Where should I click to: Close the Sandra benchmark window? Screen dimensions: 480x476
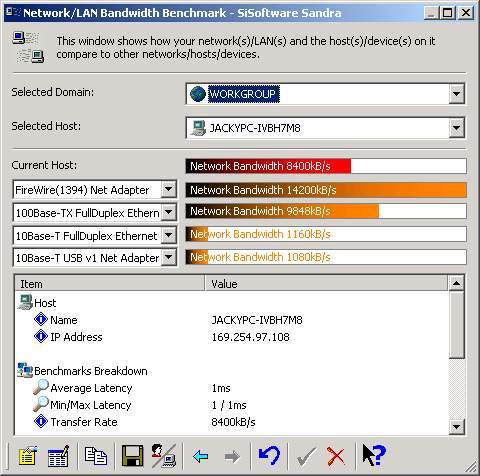coord(465,13)
